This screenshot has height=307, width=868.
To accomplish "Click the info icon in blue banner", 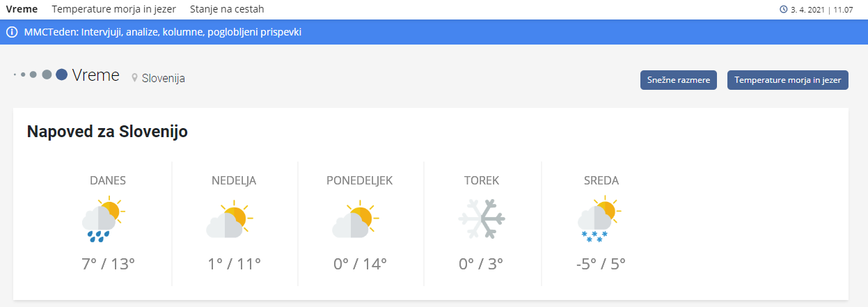I will coord(11,32).
